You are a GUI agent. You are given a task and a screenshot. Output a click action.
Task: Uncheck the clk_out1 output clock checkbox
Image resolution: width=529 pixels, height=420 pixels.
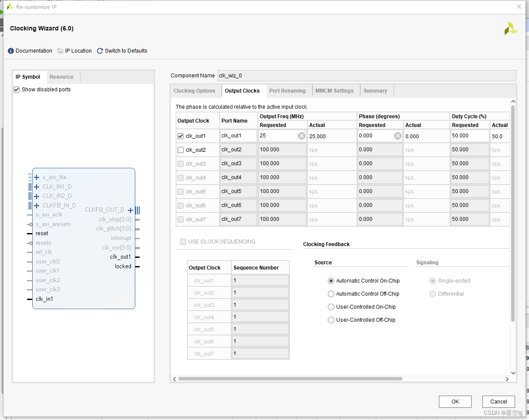tap(181, 136)
